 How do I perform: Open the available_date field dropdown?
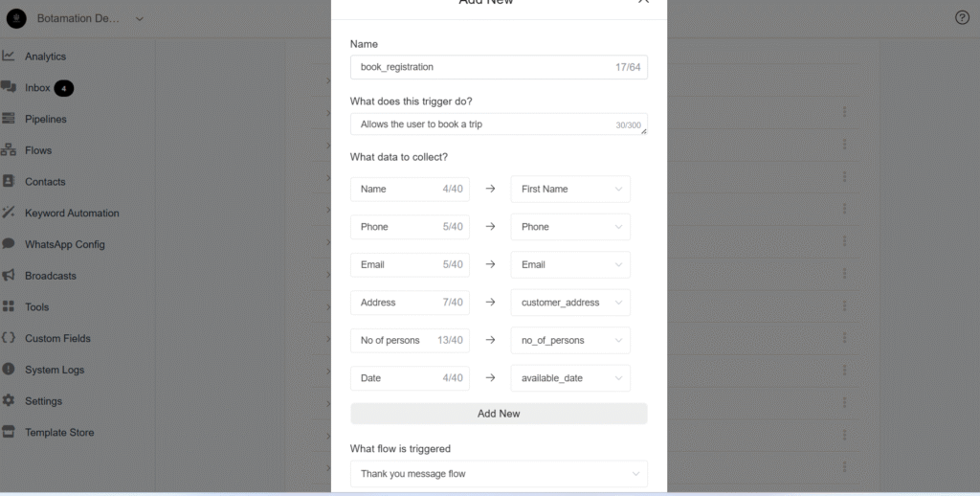(x=570, y=378)
